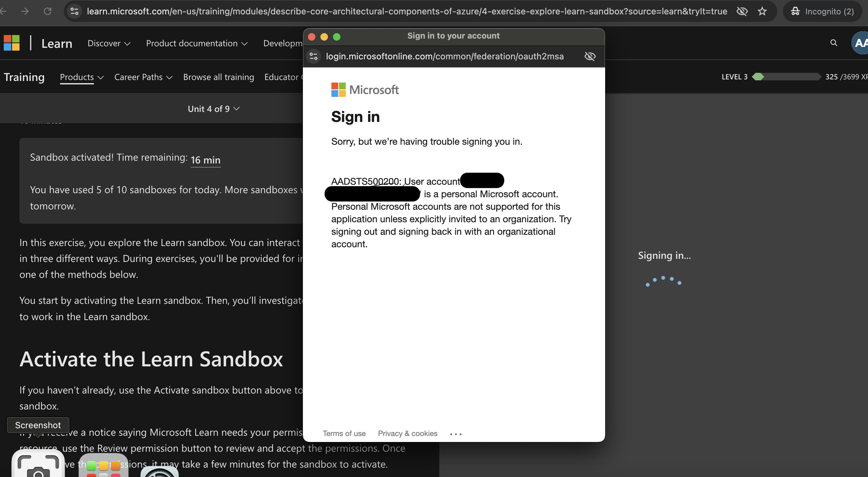Click the three-dots more options in popup footer
Image resolution: width=868 pixels, height=477 pixels.
click(456, 434)
